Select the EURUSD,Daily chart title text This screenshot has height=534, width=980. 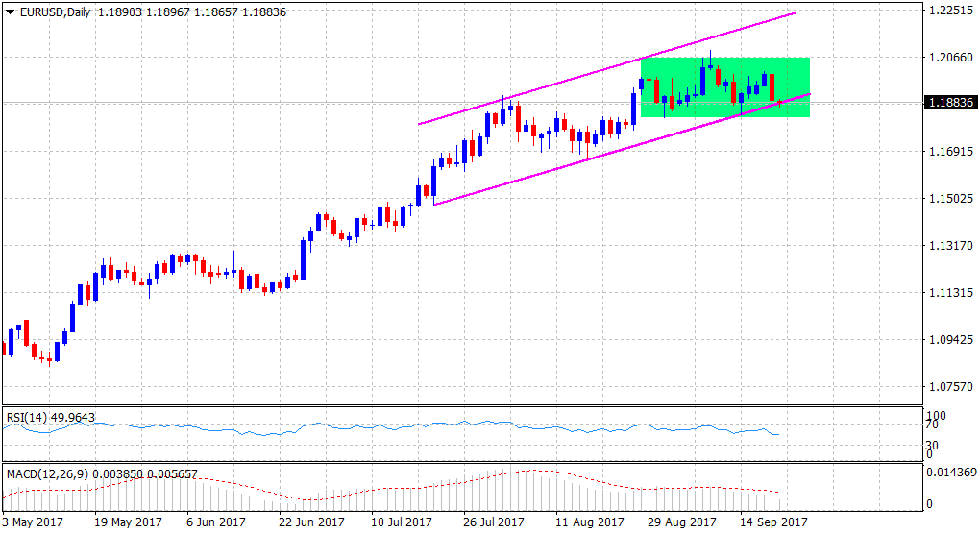click(x=55, y=12)
